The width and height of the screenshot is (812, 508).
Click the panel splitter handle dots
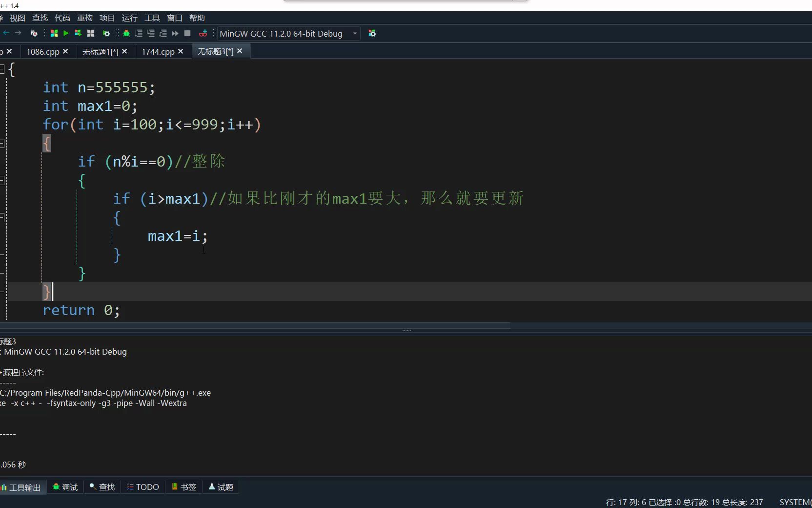406,331
